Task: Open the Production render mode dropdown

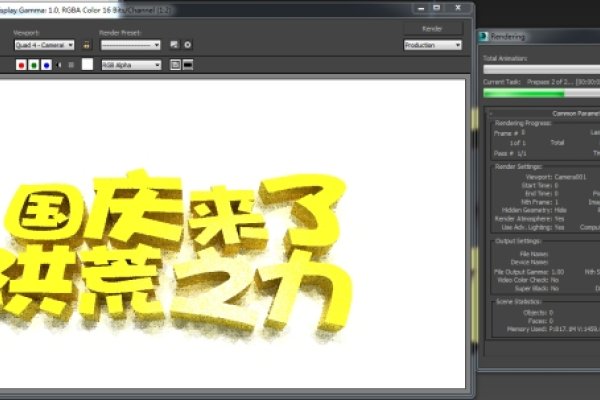Action: (x=433, y=45)
